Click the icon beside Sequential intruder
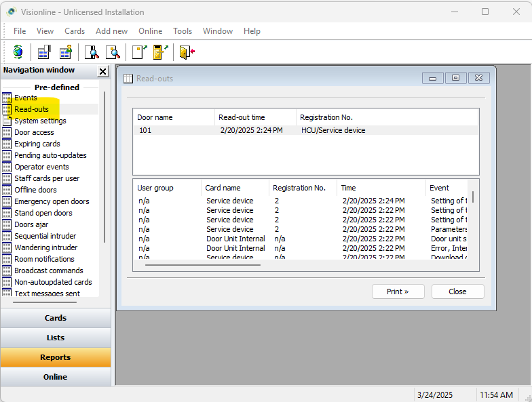This screenshot has width=532, height=402. coord(7,236)
